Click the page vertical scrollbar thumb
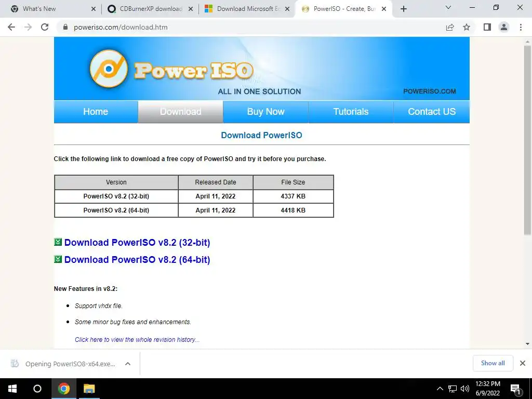 [527, 140]
